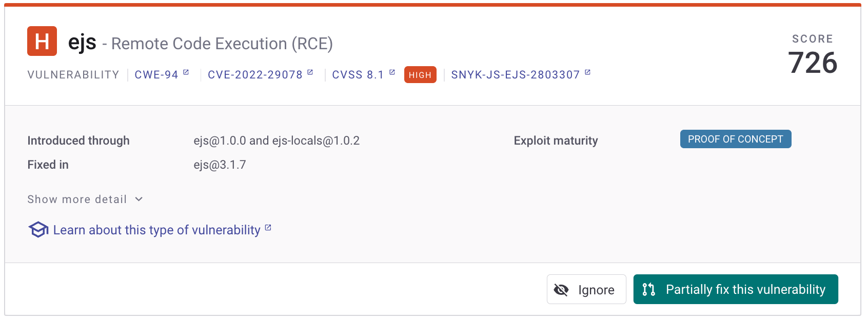868x321 pixels.
Task: Open the SNYK-JS-EJS-2803307 advisory link
Action: [x=516, y=75]
